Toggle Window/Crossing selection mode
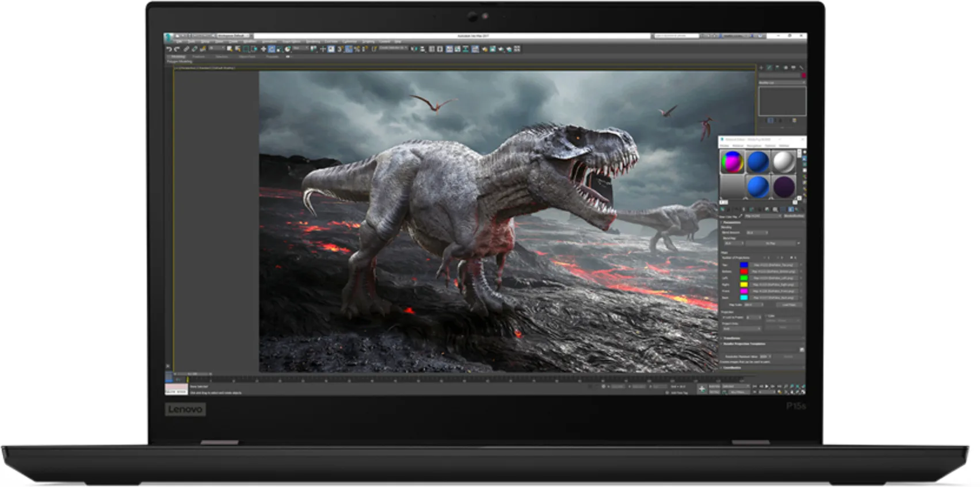The height and width of the screenshot is (487, 980). (254, 49)
